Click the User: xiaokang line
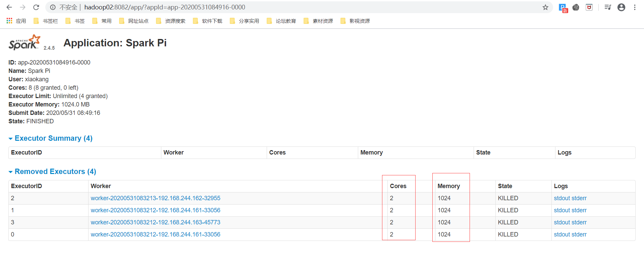Image resolution: width=644 pixels, height=261 pixels. coord(29,79)
